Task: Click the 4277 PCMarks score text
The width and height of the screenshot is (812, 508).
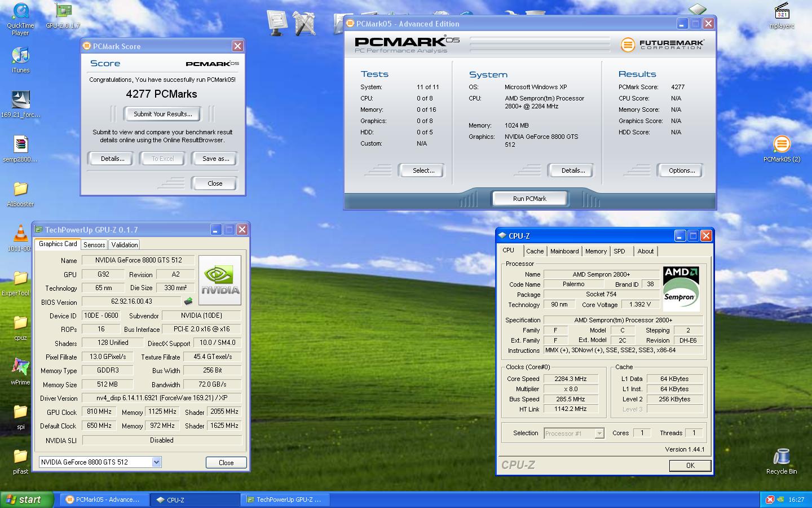Action: (x=162, y=94)
